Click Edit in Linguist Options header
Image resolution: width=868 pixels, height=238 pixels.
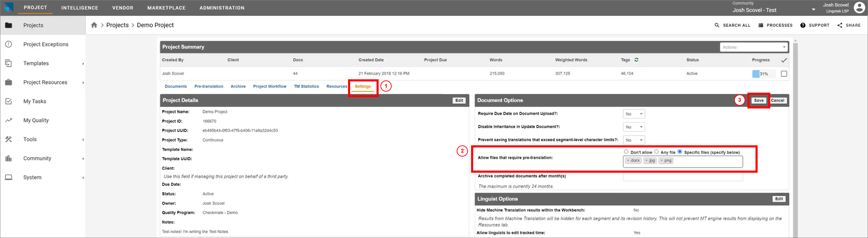(x=779, y=199)
